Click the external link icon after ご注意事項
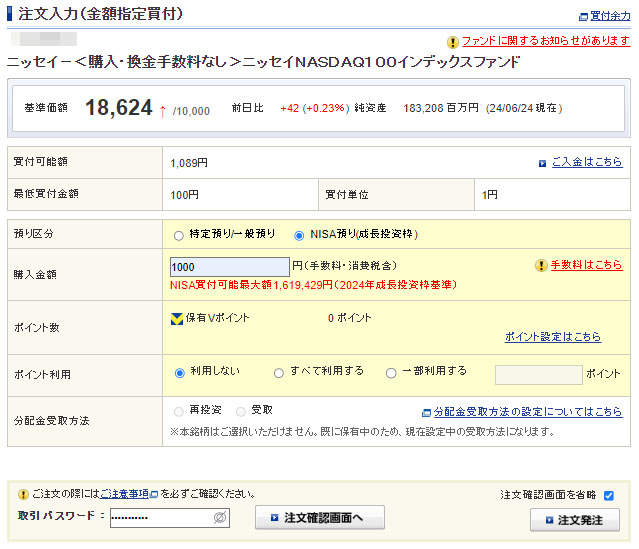The image size is (639, 549). [x=154, y=494]
